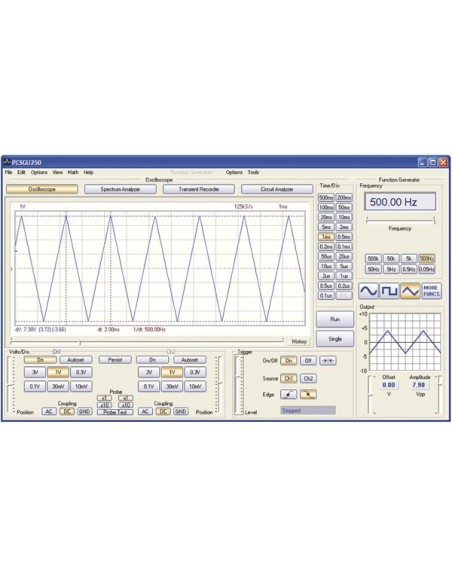Click the 500.00 Hz frequency display
Image resolution: width=452 pixels, height=584 pixels.
click(400, 202)
